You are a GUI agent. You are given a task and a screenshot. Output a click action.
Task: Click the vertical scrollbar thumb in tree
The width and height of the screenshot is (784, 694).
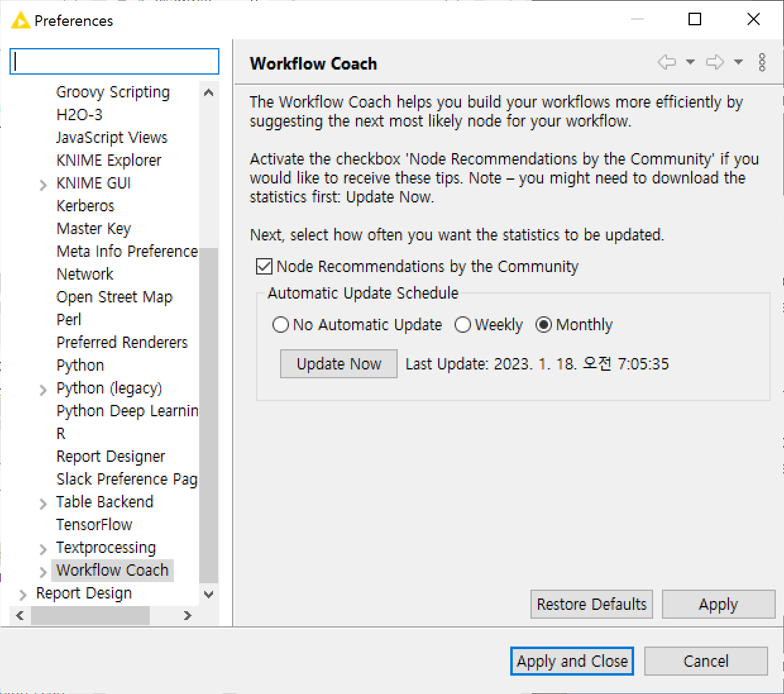coord(209,415)
